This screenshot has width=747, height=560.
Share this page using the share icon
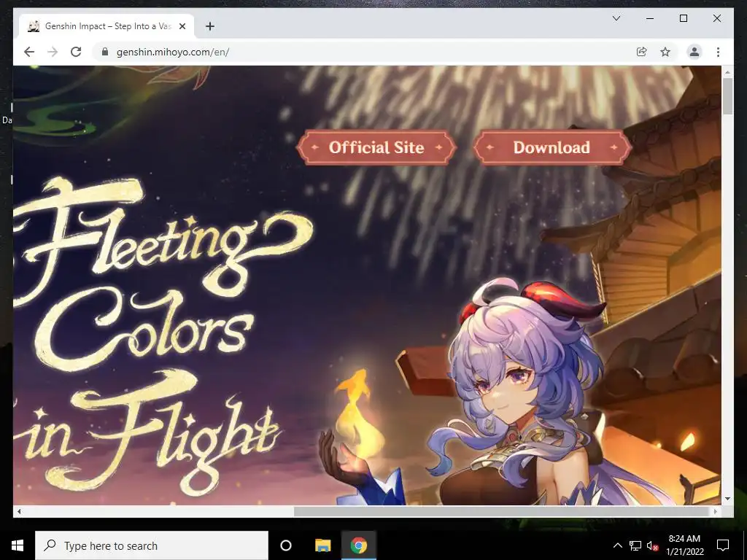(642, 52)
